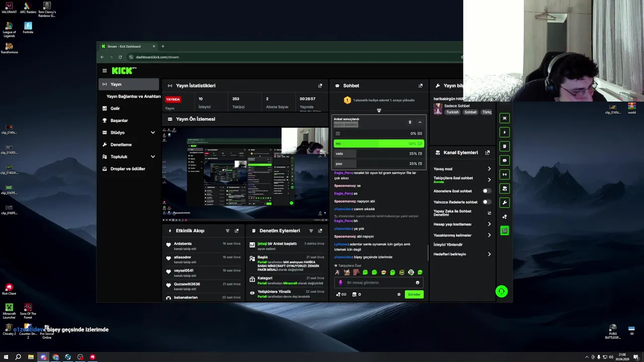Click the gift box icon below chat input

point(356,295)
